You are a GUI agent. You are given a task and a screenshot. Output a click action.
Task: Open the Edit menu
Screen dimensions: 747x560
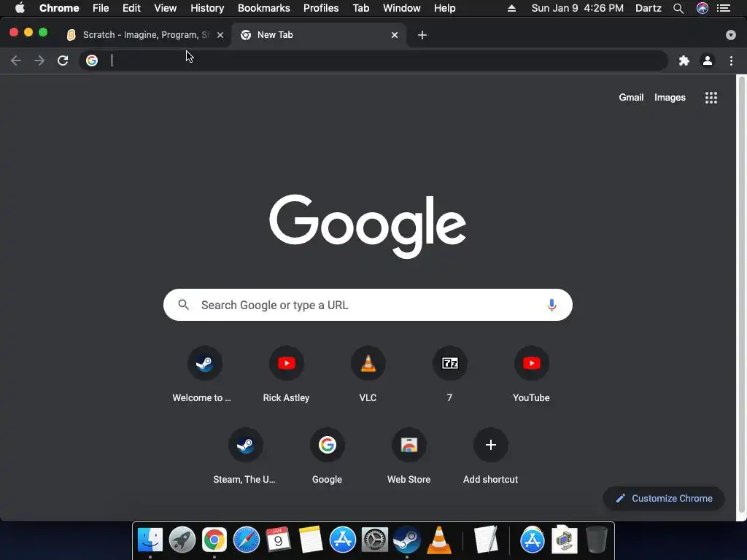click(x=131, y=8)
